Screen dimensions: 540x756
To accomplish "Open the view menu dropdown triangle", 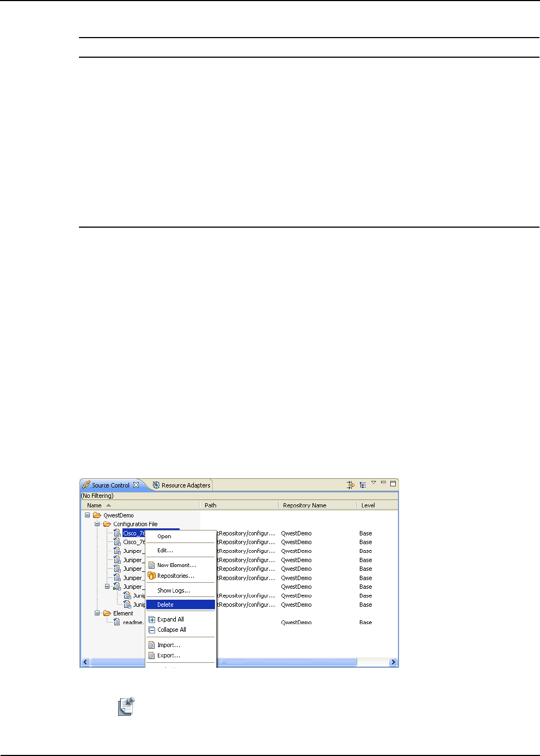I will point(373,482).
